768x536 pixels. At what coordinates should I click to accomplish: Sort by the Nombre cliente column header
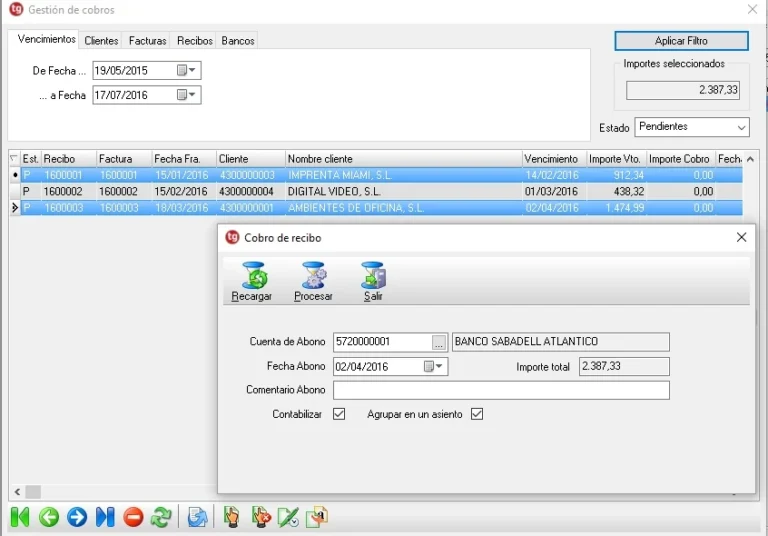[404, 159]
